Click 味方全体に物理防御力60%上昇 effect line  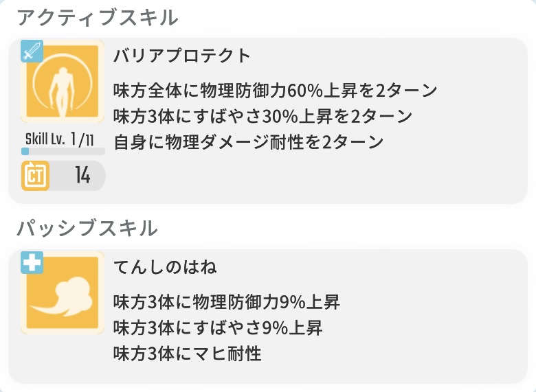pyautogui.click(x=275, y=91)
